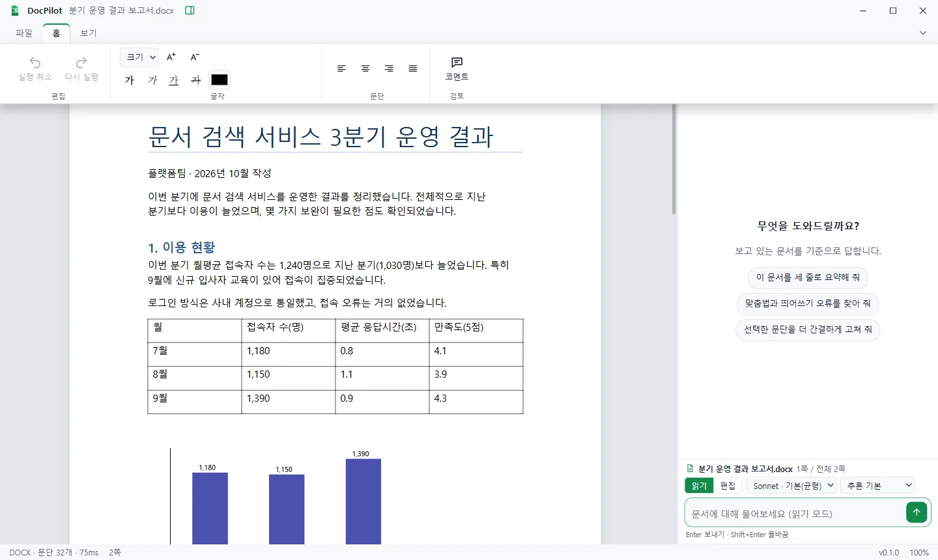The image size is (938, 560).
Task: Add a comment with 코멘트 icon
Action: click(x=457, y=68)
